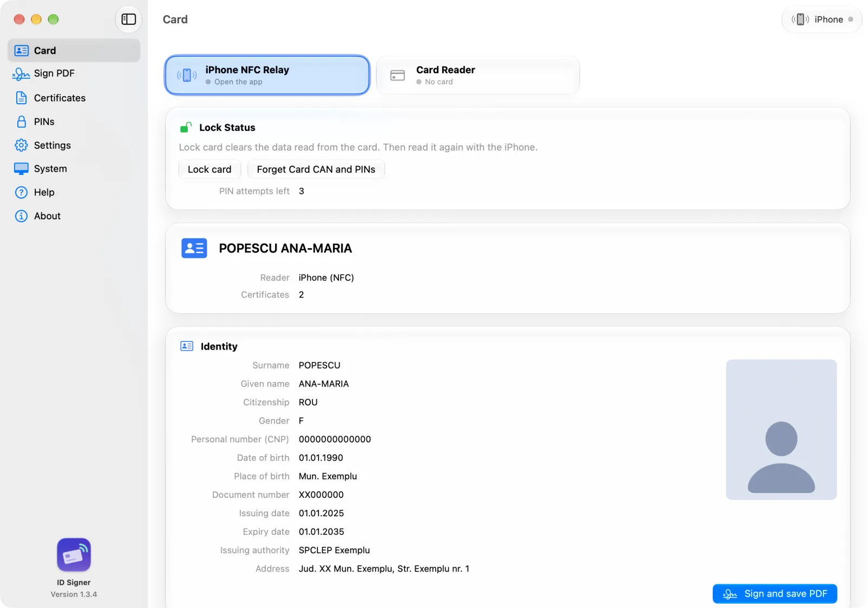This screenshot has height=608, width=868.
Task: Click the blue ID card icon beside POPESCU ANA-MARIA
Action: pos(194,248)
